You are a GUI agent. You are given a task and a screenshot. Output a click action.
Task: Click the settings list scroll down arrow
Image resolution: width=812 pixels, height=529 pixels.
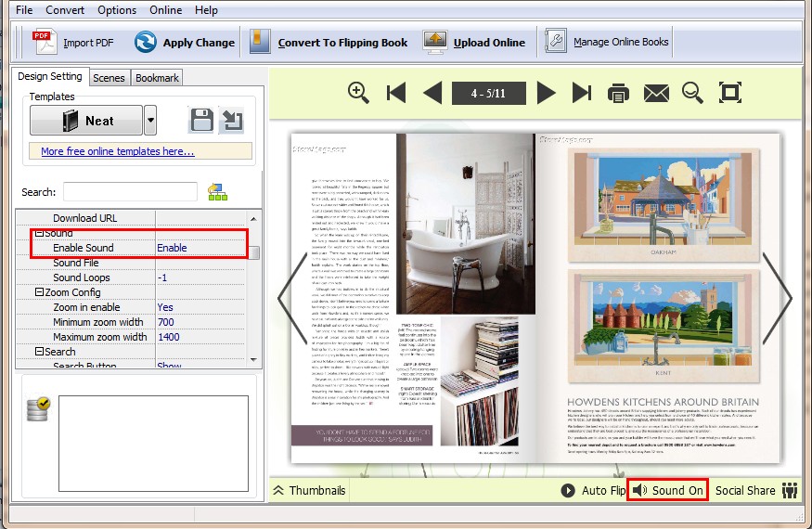pyautogui.click(x=253, y=359)
